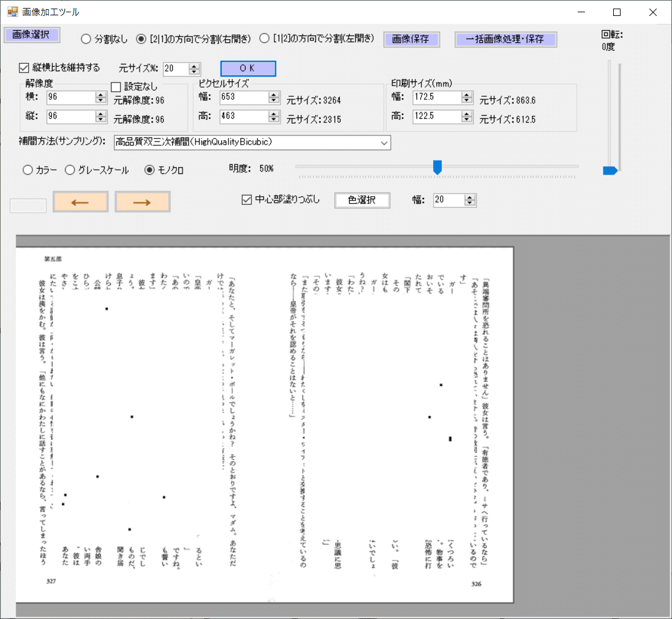The height and width of the screenshot is (619, 672).
Task: Increase pixel 高 with up arrow
Action: coord(274,113)
